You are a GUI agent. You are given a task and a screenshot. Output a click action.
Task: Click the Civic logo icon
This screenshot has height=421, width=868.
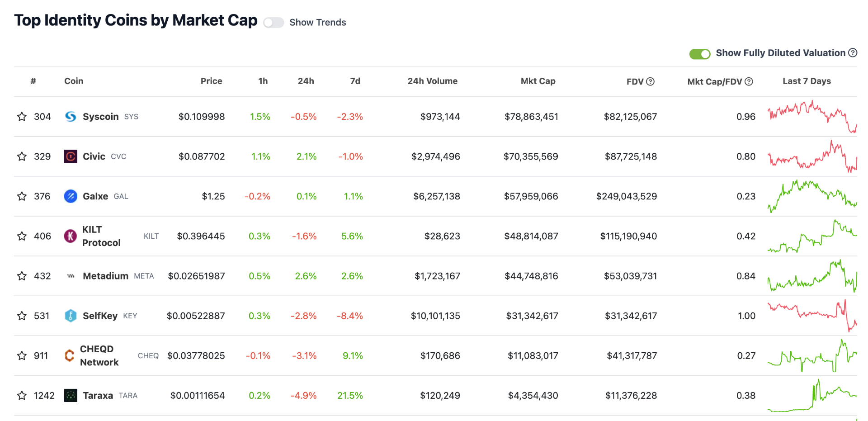coord(71,156)
